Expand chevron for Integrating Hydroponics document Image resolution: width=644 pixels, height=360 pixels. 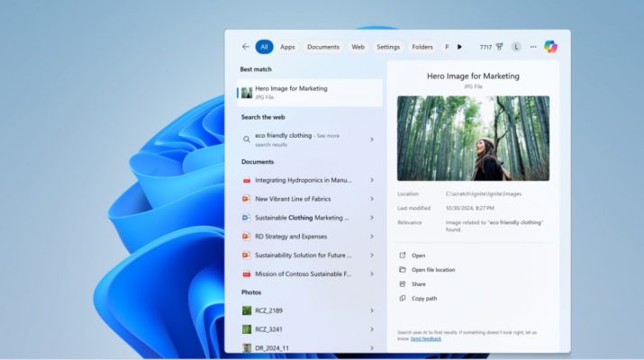click(x=372, y=180)
